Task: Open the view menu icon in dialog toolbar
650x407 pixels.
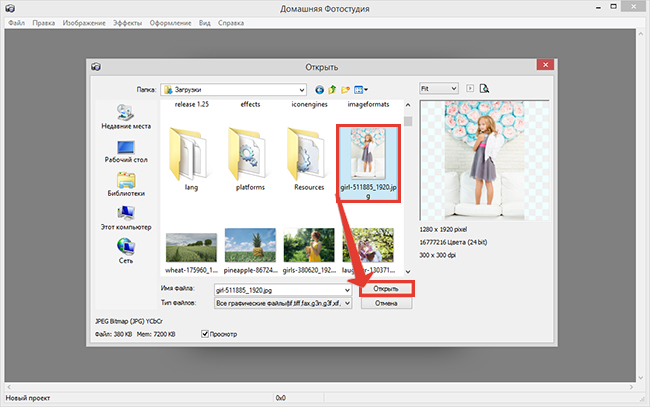Action: coord(359,90)
